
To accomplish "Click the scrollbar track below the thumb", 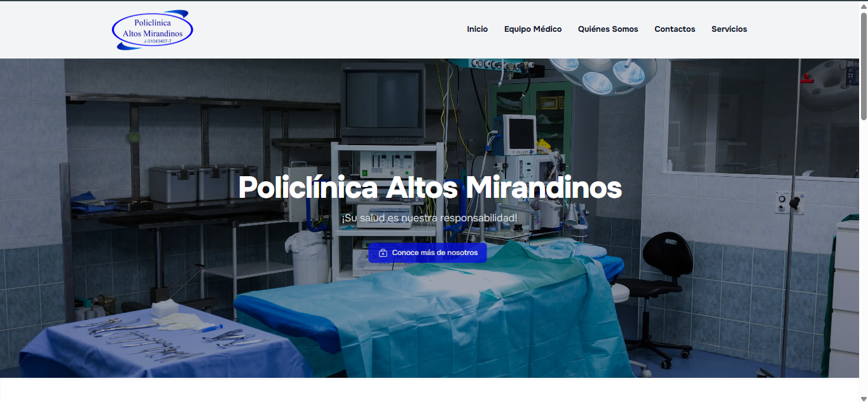I will click(x=864, y=254).
